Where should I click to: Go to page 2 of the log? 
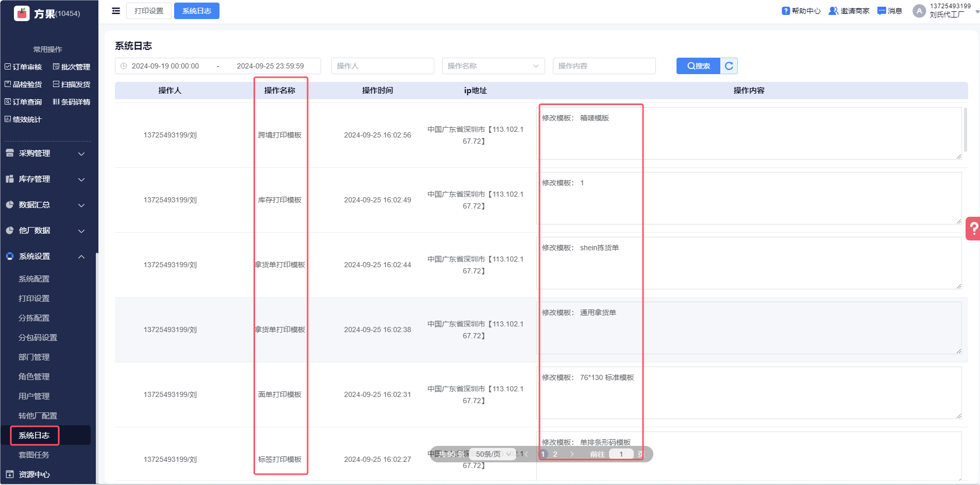pyautogui.click(x=555, y=454)
